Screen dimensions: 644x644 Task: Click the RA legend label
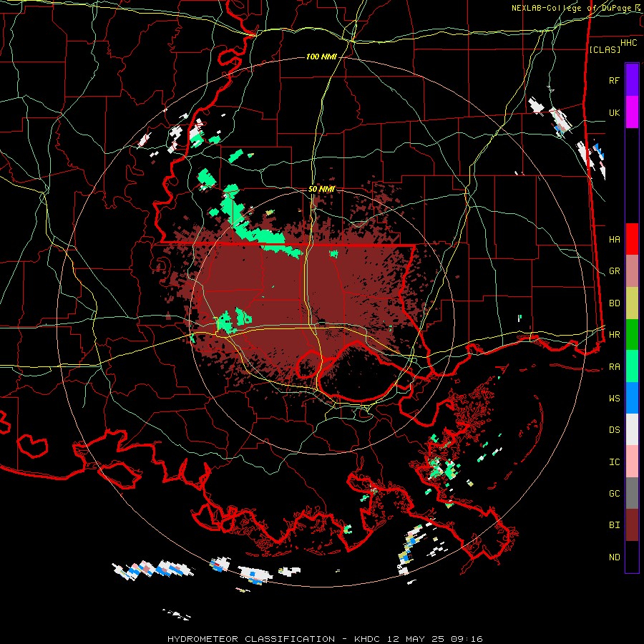(x=614, y=367)
